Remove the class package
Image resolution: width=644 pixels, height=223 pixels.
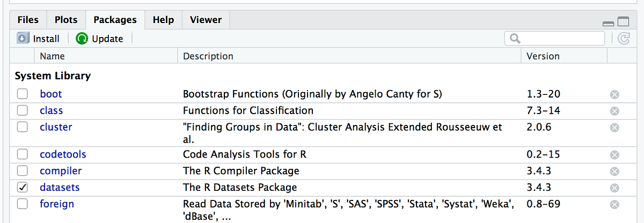click(614, 111)
